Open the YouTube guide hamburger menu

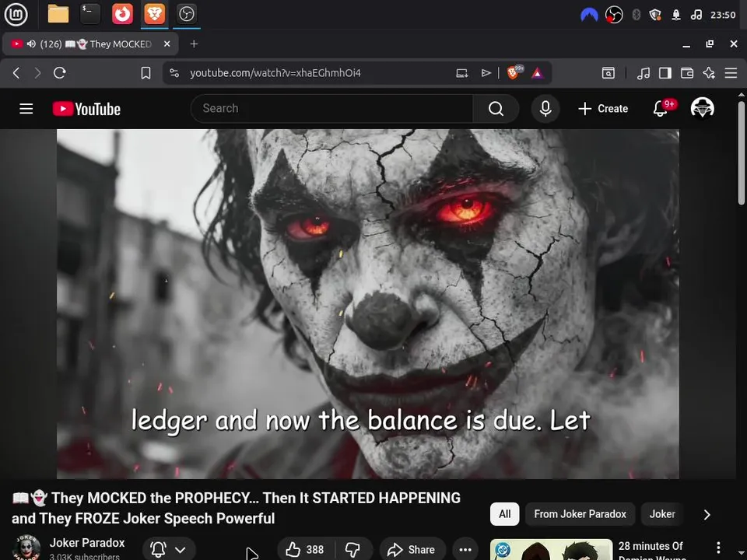26,109
